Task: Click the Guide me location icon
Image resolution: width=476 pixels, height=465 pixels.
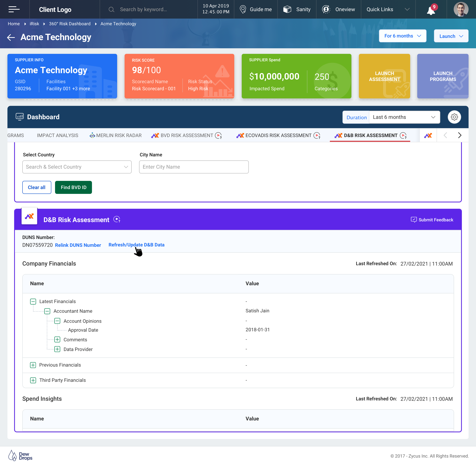Action: point(243,9)
